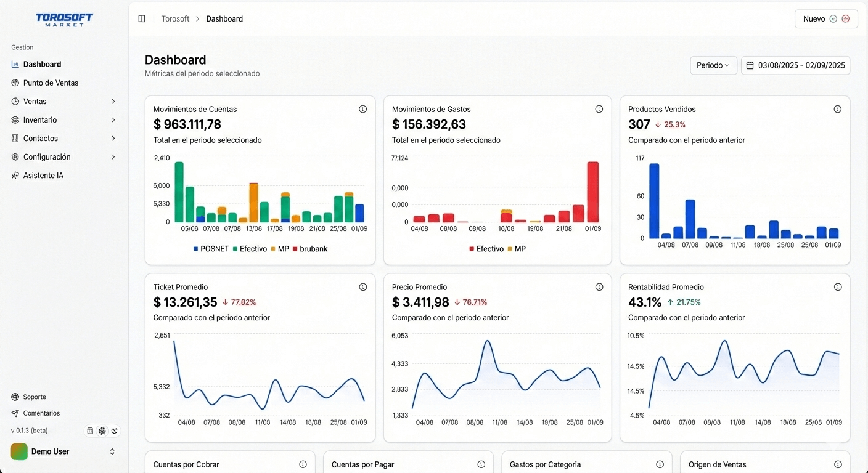Click the green income icon inside Nuevo button
Viewport: 868px width, 473px height.
click(x=833, y=18)
